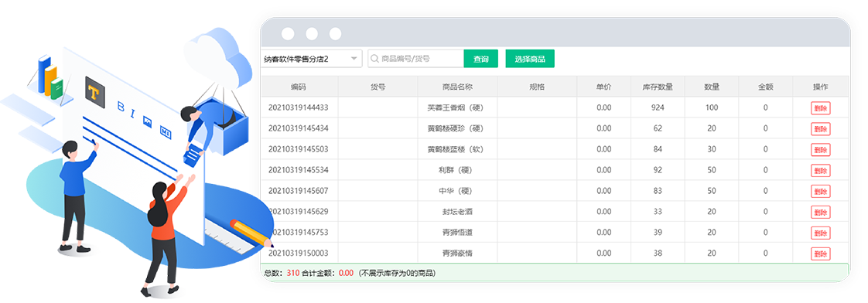The height and width of the screenshot is (303, 868).
Task: Click the yellow T text icon in illustration
Action: click(x=95, y=92)
